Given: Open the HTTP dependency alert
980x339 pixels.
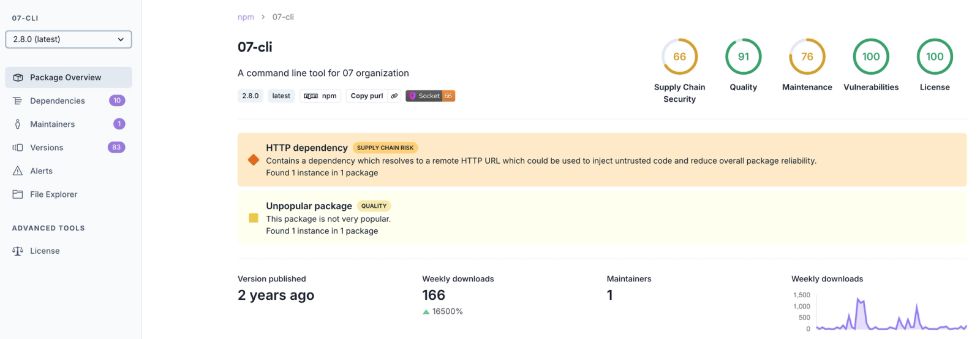Looking at the screenshot, I should (307, 148).
